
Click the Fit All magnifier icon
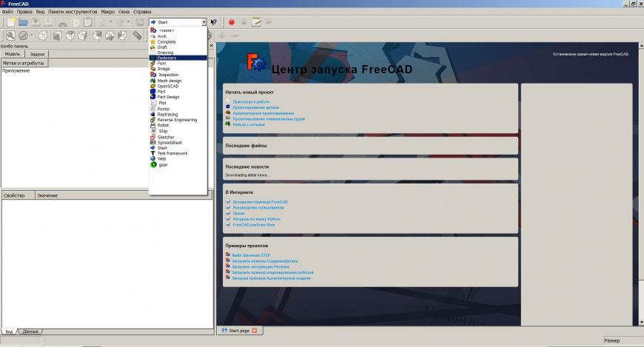(x=10, y=36)
